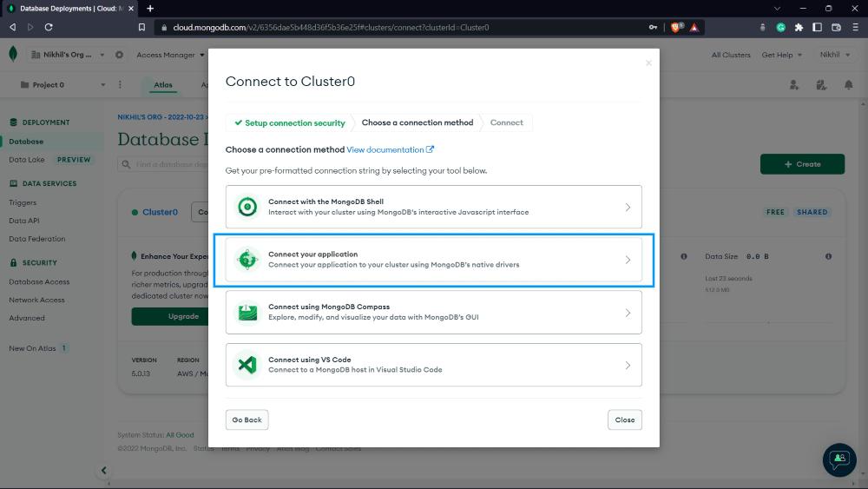
Task: Click the Go Back button
Action: [247, 420]
